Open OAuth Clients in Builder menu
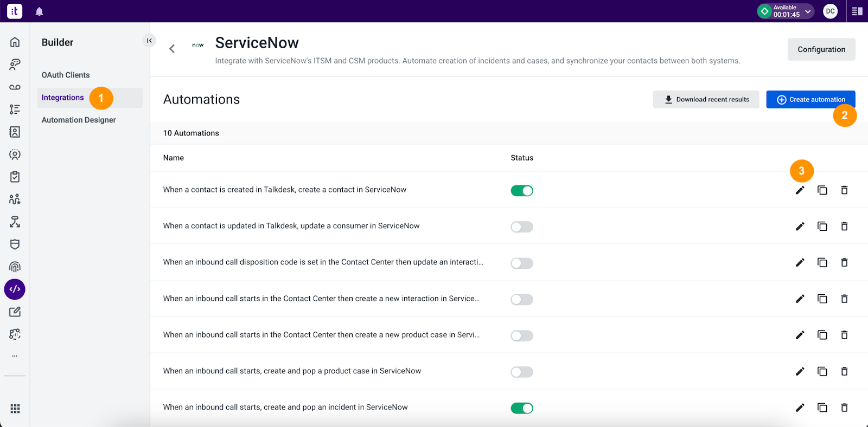This screenshot has width=868, height=427. click(66, 75)
